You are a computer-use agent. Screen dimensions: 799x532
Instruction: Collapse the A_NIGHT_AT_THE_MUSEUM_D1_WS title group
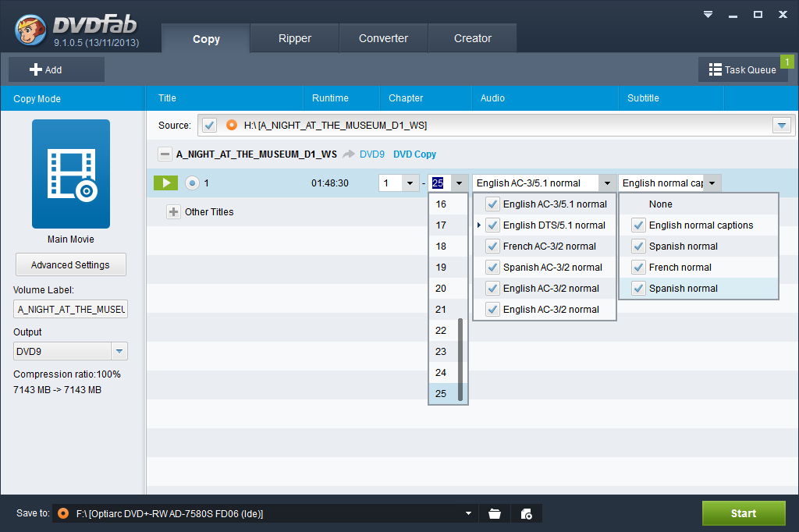coord(165,154)
